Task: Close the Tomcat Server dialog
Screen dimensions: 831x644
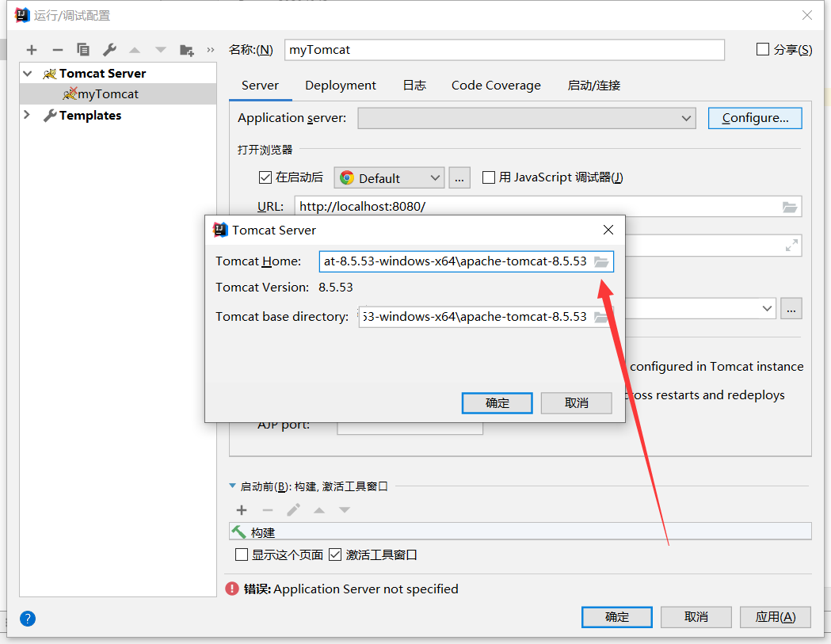Action: click(x=608, y=230)
